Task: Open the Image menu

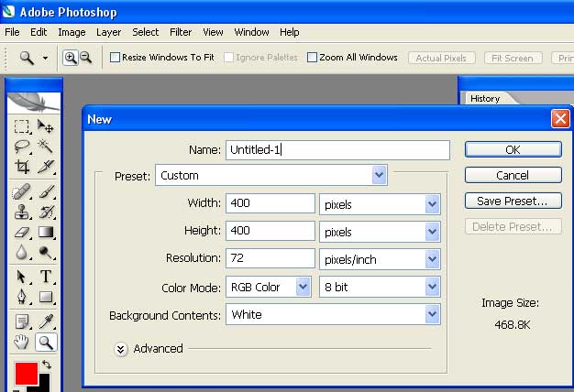Action: [x=72, y=32]
